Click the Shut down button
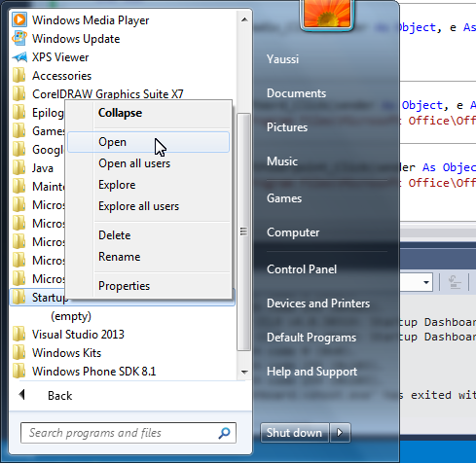Screen dimensions: 476x464 [295, 433]
